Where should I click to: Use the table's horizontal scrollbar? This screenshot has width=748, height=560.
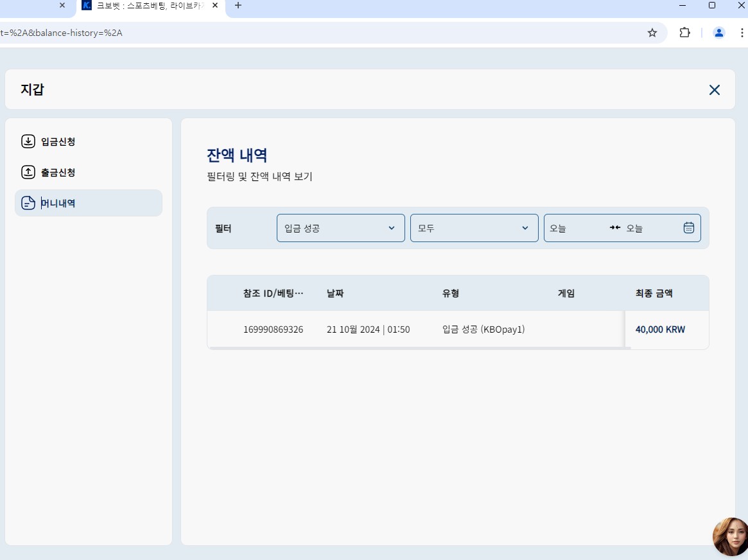420,348
